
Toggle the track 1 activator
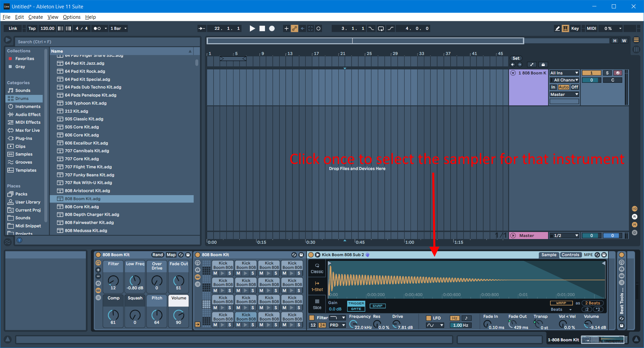click(x=591, y=73)
